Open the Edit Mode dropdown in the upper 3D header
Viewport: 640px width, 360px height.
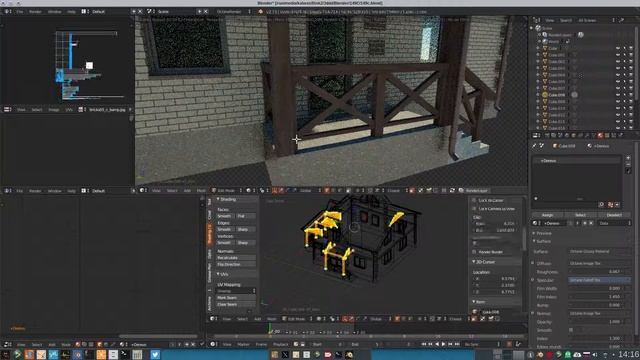coord(227,191)
